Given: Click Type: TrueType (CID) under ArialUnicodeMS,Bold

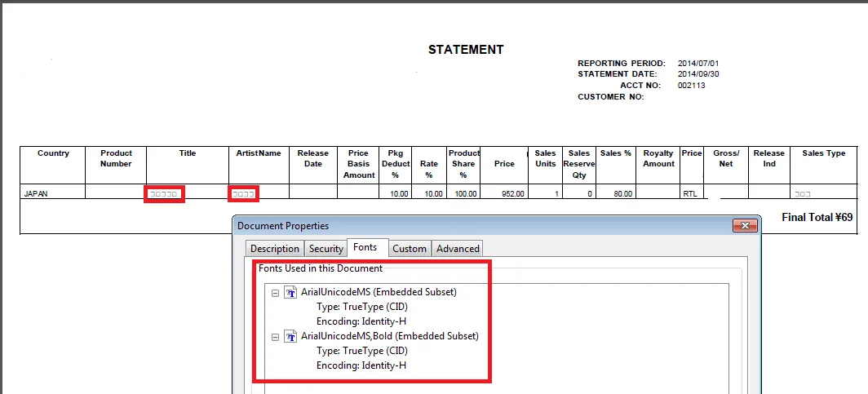Looking at the screenshot, I should 362,350.
